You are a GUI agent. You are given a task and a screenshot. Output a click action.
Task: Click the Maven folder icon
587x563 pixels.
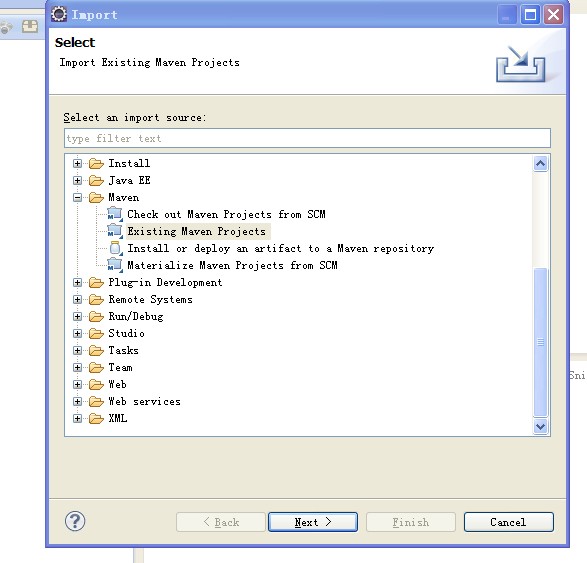pyautogui.click(x=96, y=198)
